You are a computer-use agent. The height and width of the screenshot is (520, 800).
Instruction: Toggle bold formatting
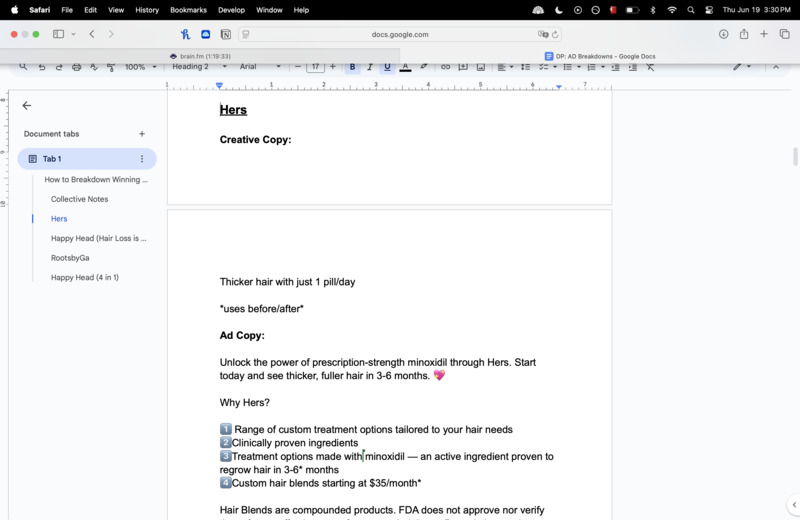(352, 67)
